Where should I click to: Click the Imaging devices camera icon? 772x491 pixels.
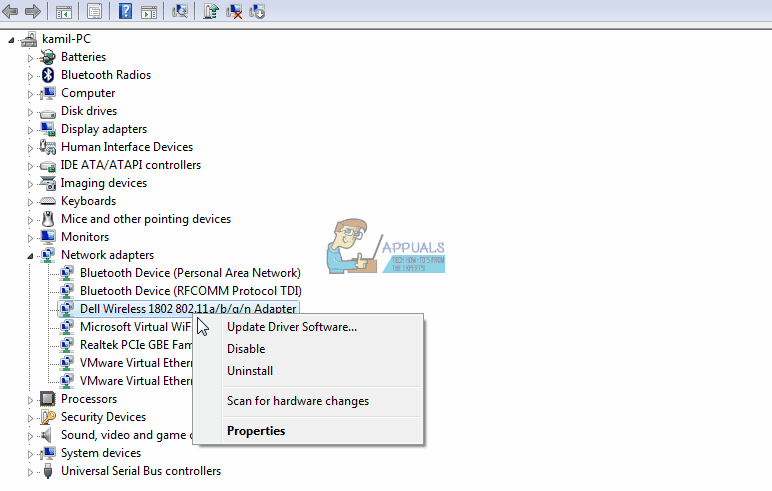48,183
